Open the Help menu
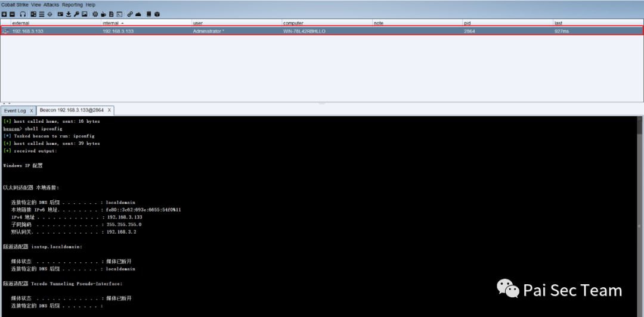 click(91, 5)
